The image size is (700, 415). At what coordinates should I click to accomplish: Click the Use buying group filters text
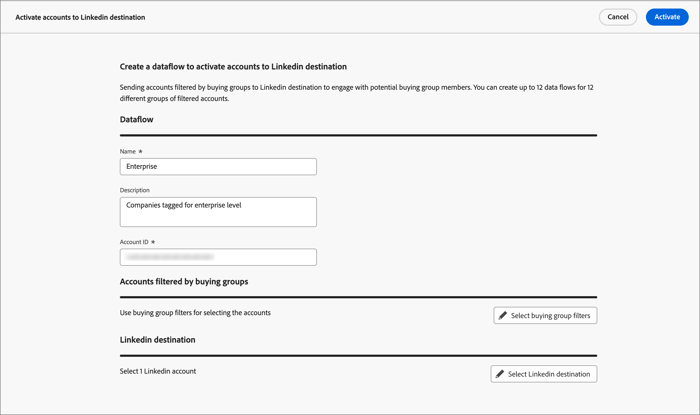click(195, 313)
